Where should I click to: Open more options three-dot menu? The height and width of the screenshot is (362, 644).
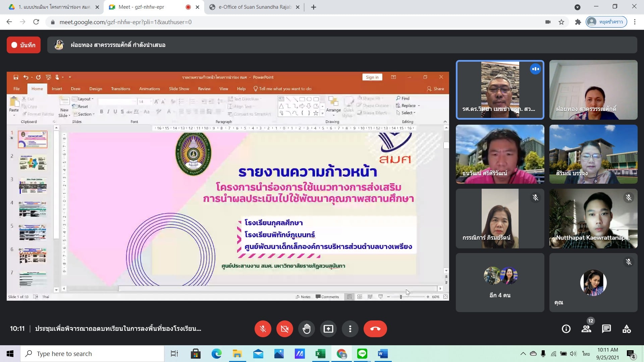tap(350, 329)
